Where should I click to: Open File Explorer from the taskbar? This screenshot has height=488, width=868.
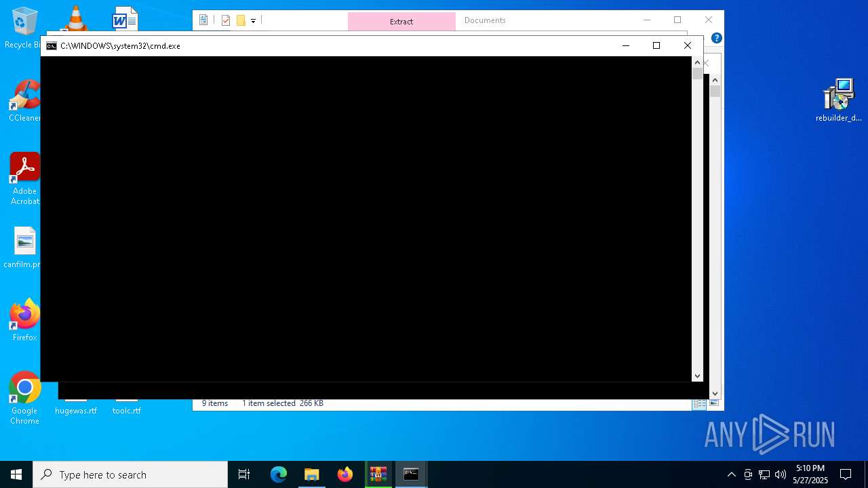312,474
